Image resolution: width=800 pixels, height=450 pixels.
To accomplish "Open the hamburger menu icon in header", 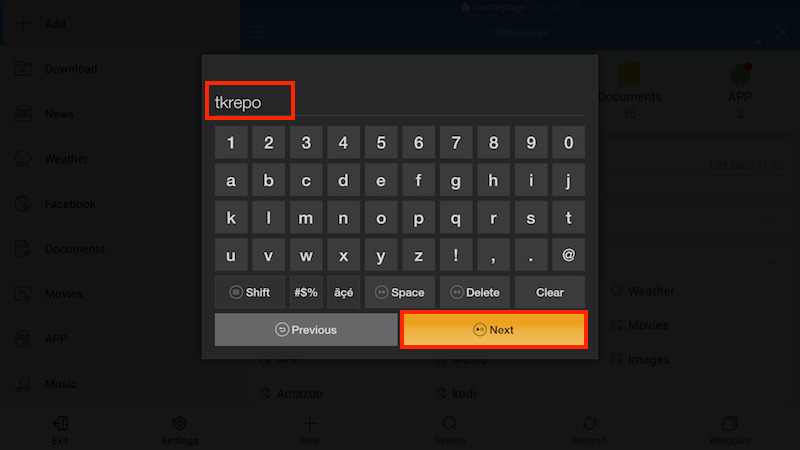I will click(257, 32).
